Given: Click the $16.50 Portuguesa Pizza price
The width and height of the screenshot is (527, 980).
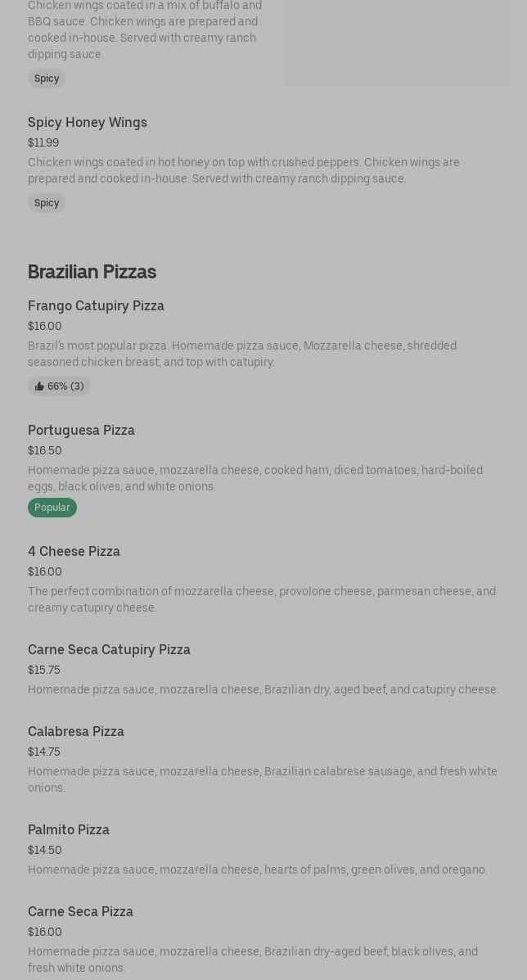Looking at the screenshot, I should coord(45,450).
